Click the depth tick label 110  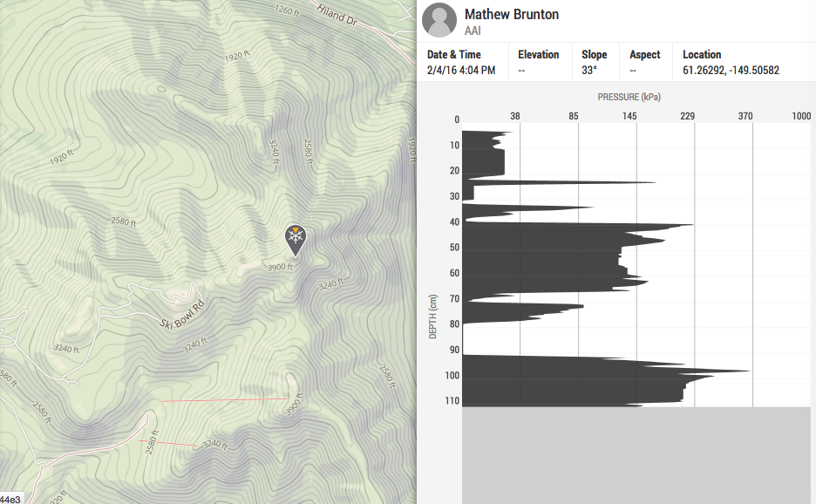tap(452, 401)
